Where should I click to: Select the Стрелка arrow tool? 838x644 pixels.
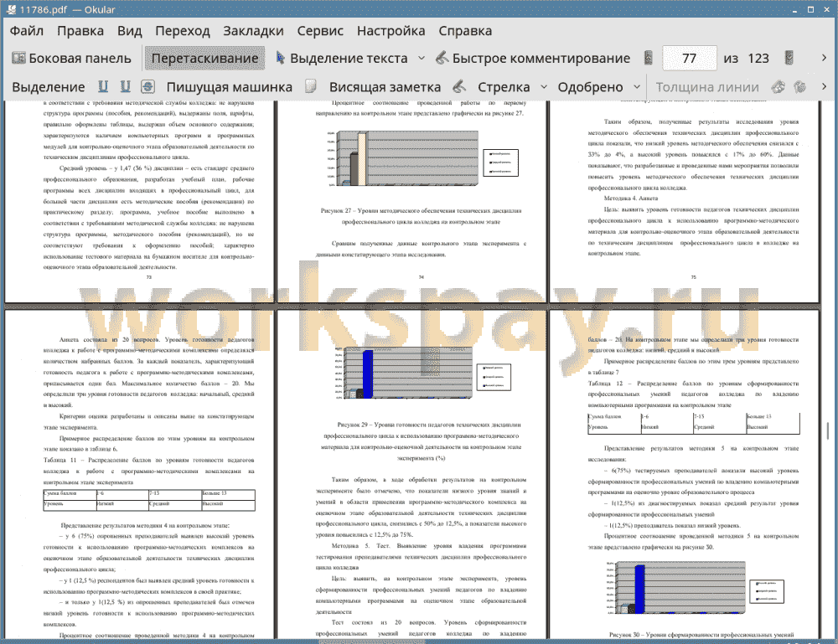(x=504, y=87)
